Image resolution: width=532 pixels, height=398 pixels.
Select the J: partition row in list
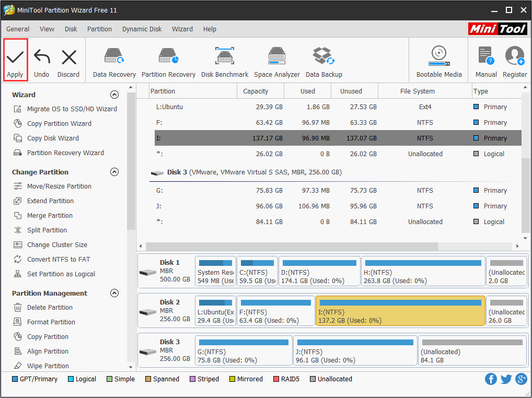[x=338, y=206]
